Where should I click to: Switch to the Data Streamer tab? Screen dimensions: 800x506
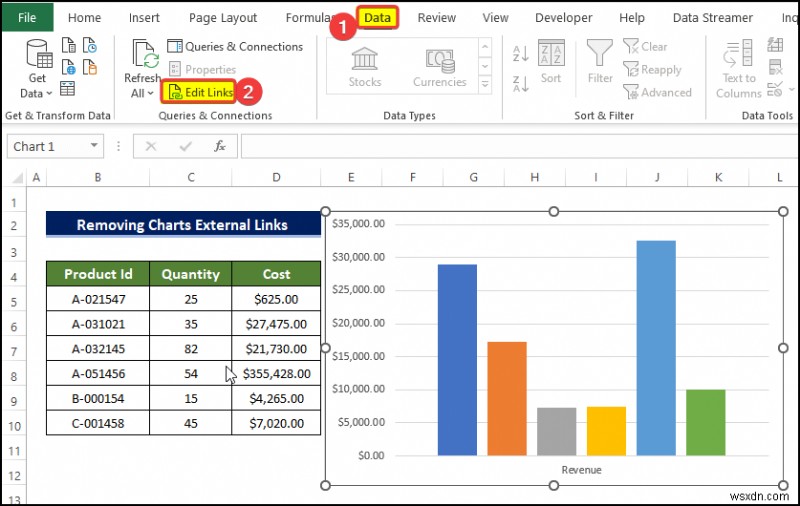pyautogui.click(x=713, y=18)
